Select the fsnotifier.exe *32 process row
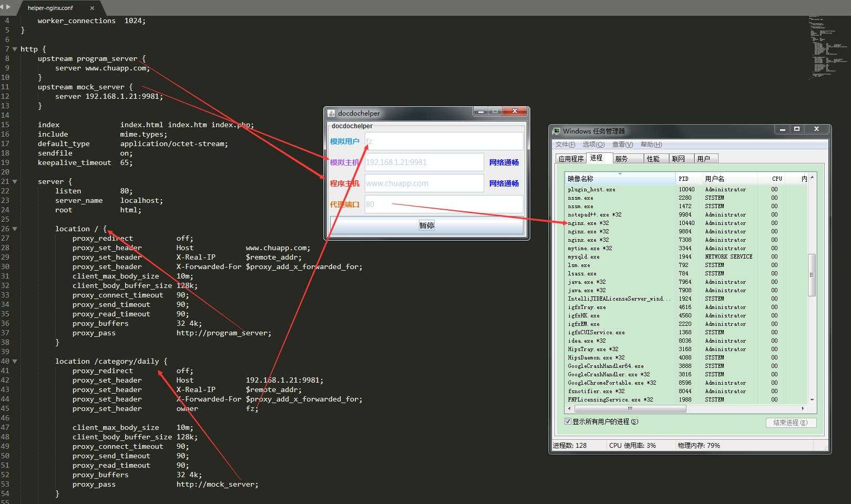The width and height of the screenshot is (851, 504). tap(686, 391)
